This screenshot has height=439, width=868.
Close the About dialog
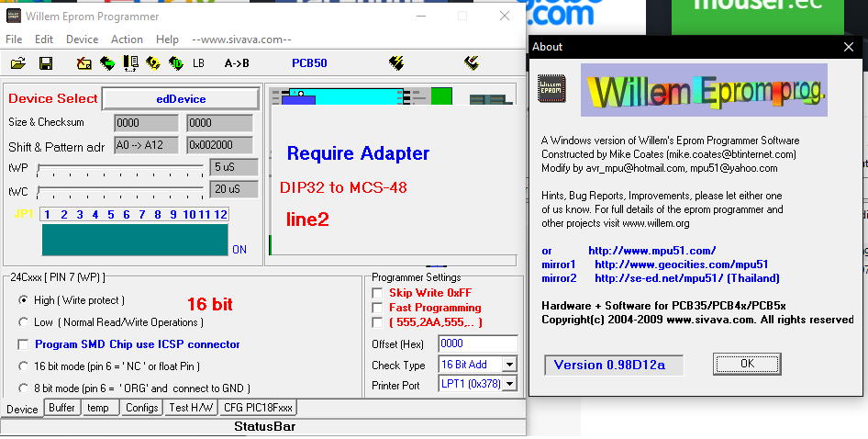click(848, 47)
